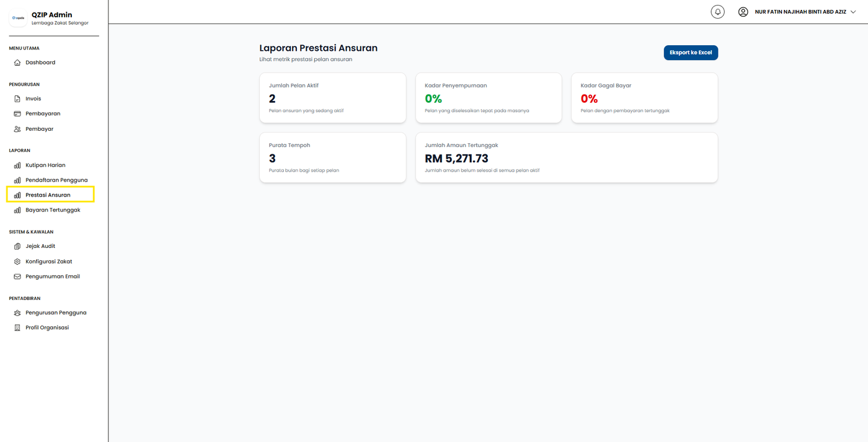The height and width of the screenshot is (442, 868).
Task: Click the notification bell icon
Action: [x=717, y=12]
